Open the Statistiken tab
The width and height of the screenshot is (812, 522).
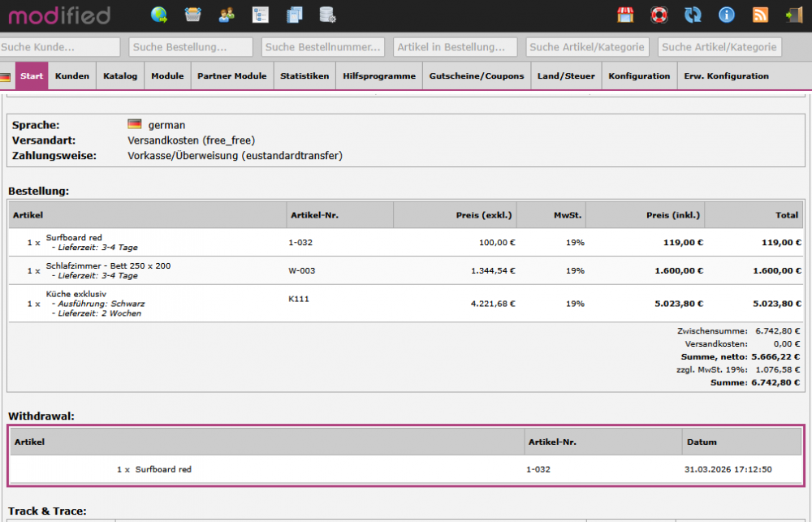(x=304, y=76)
